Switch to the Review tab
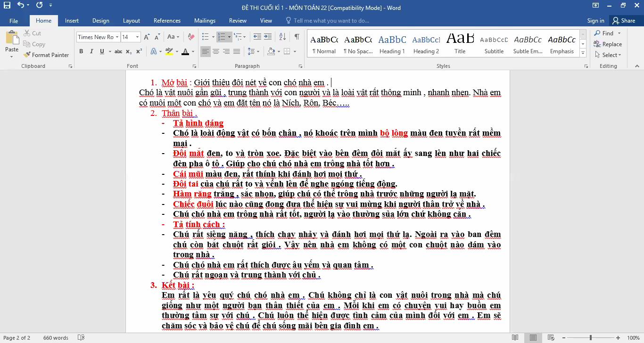644x343 pixels. click(x=238, y=21)
